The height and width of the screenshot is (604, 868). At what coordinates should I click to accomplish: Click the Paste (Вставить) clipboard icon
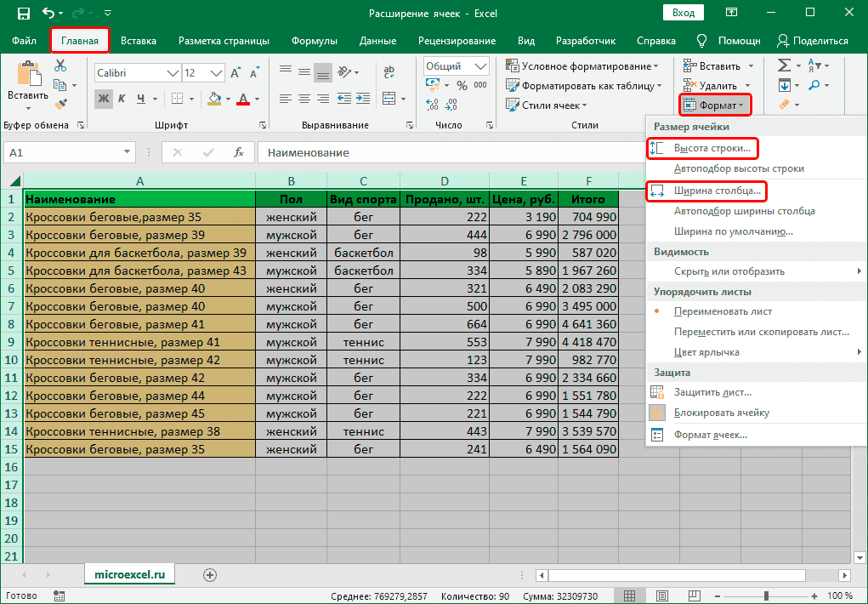[28, 75]
